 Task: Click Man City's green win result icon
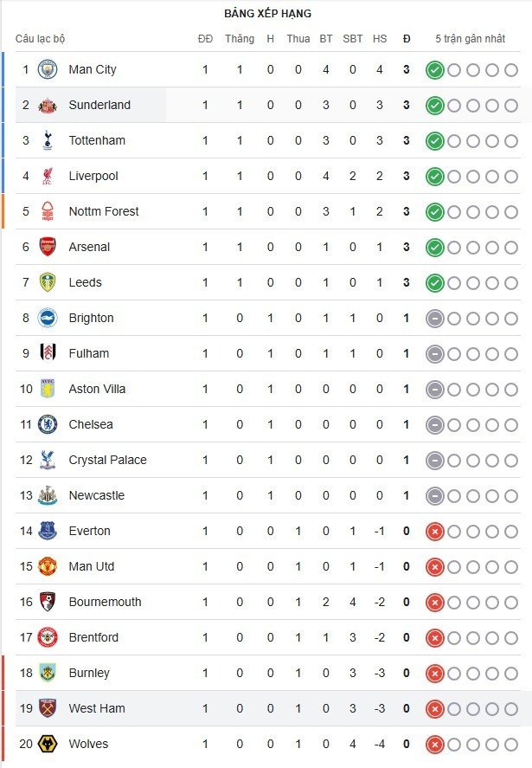434,70
